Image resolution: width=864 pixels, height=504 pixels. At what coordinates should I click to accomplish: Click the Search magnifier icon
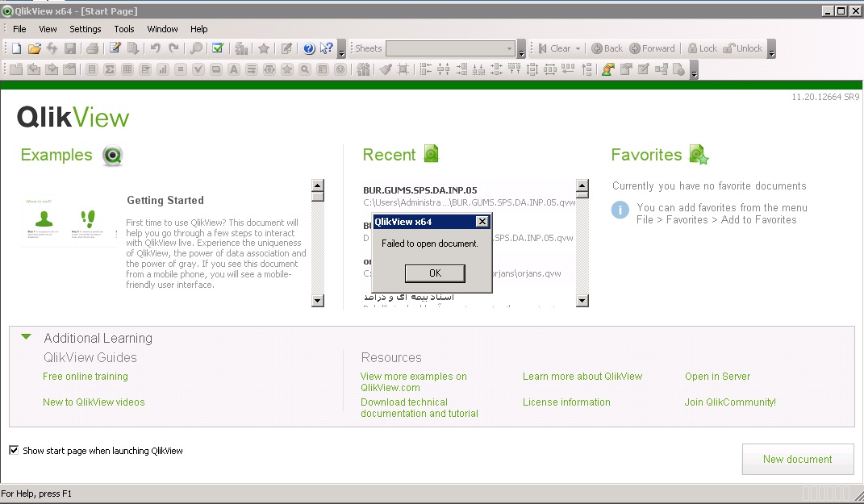(195, 48)
